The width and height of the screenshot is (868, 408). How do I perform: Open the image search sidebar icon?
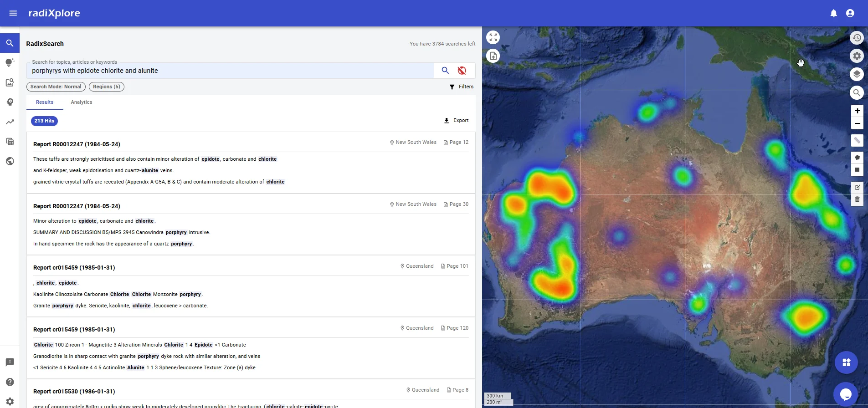tap(10, 82)
